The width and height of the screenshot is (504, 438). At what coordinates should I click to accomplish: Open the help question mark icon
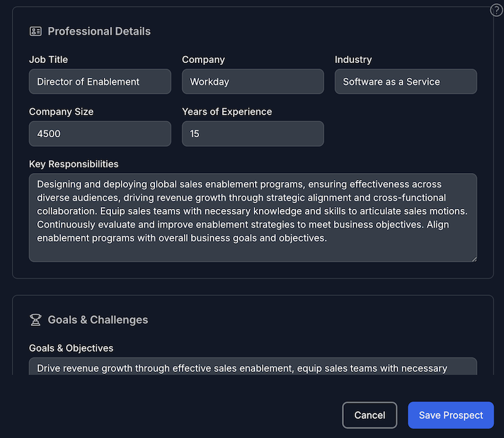pos(496,10)
